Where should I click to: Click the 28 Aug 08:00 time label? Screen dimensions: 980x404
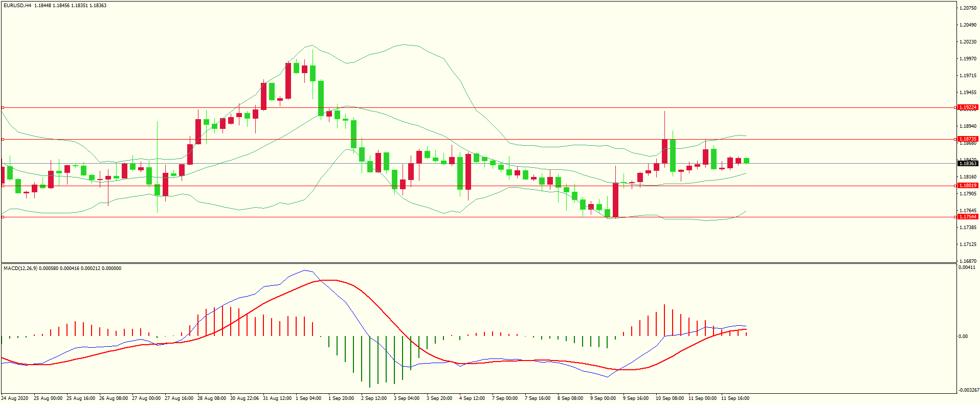pyautogui.click(x=212, y=398)
